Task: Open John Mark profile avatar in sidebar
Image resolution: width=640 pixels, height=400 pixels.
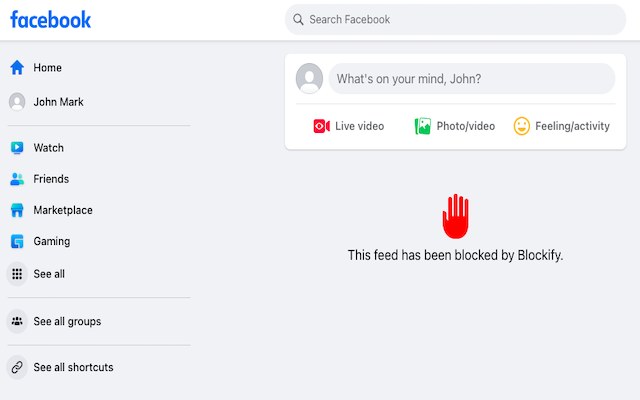Action: tap(17, 102)
